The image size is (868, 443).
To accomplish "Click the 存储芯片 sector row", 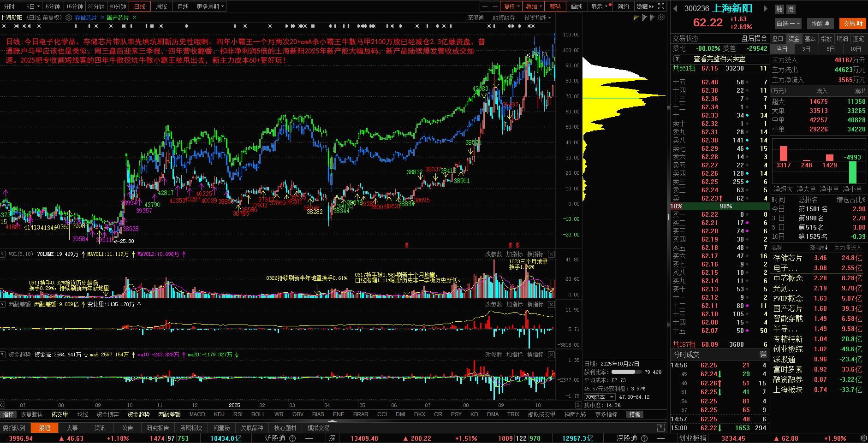I will coord(819,258).
